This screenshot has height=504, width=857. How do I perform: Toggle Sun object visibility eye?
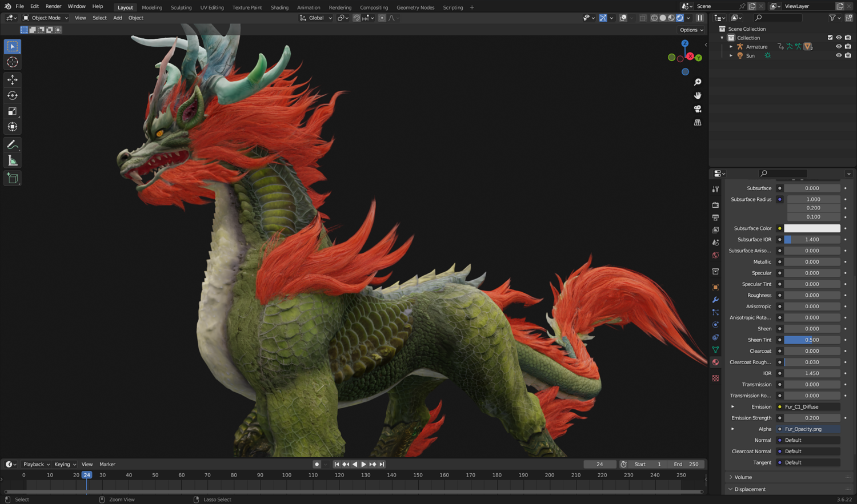pyautogui.click(x=839, y=55)
